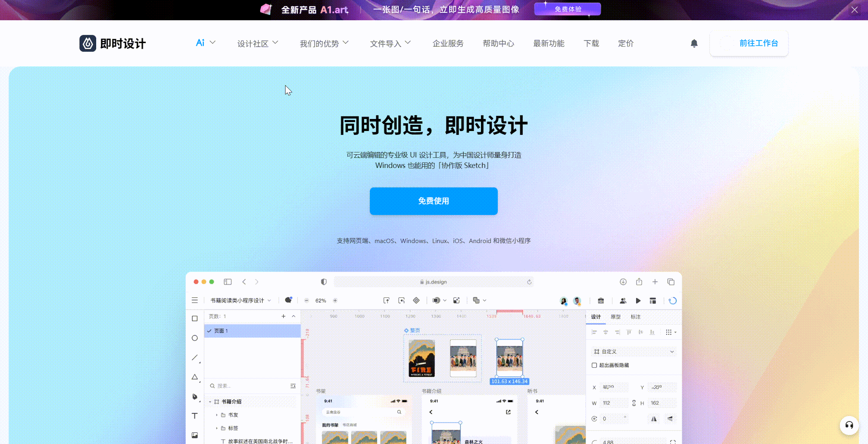
Task: Expand the 书友 folder layer
Action: click(217, 415)
